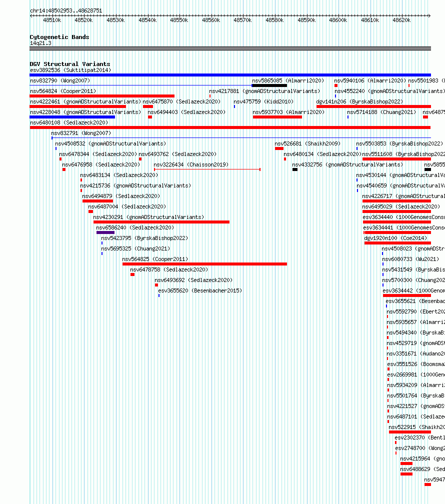445x504 pixels.
Task: Select nsv6487004 (Sedlazeck2020) label
Action: coord(127,206)
